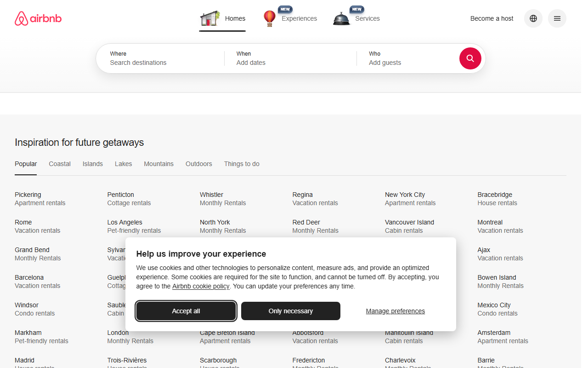Click the Only necessary button
This screenshot has height=368, width=588.
point(291,311)
